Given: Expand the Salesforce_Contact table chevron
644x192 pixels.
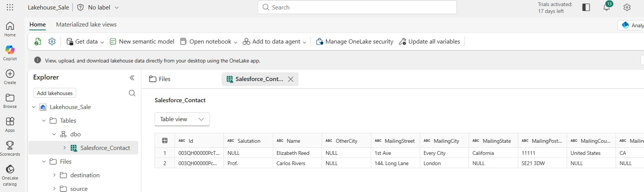Looking at the screenshot, I should point(64,148).
